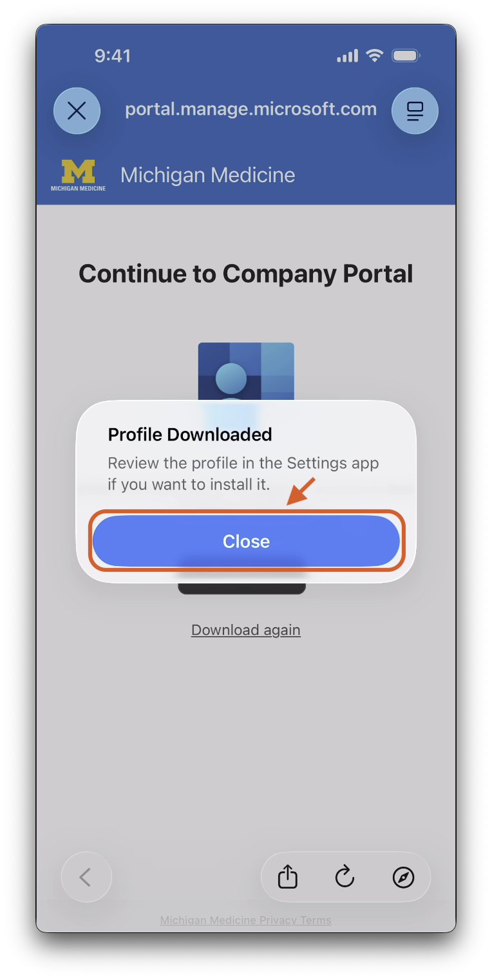Click the blue Close button
Viewport: 492px width, 980px height.
pyautogui.click(x=246, y=541)
